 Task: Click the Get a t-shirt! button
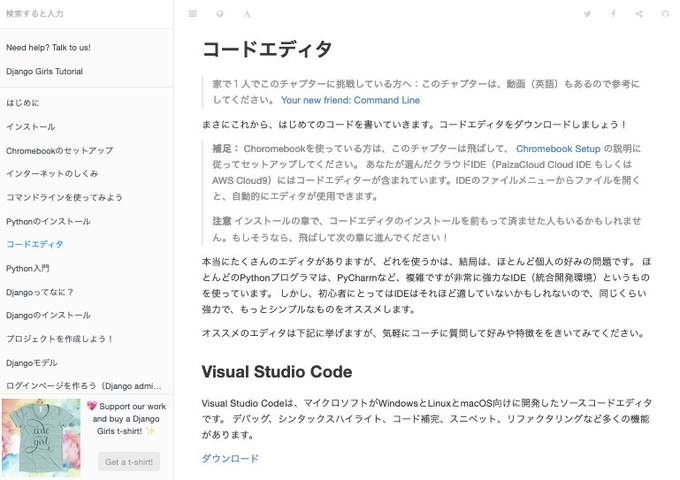(x=129, y=462)
